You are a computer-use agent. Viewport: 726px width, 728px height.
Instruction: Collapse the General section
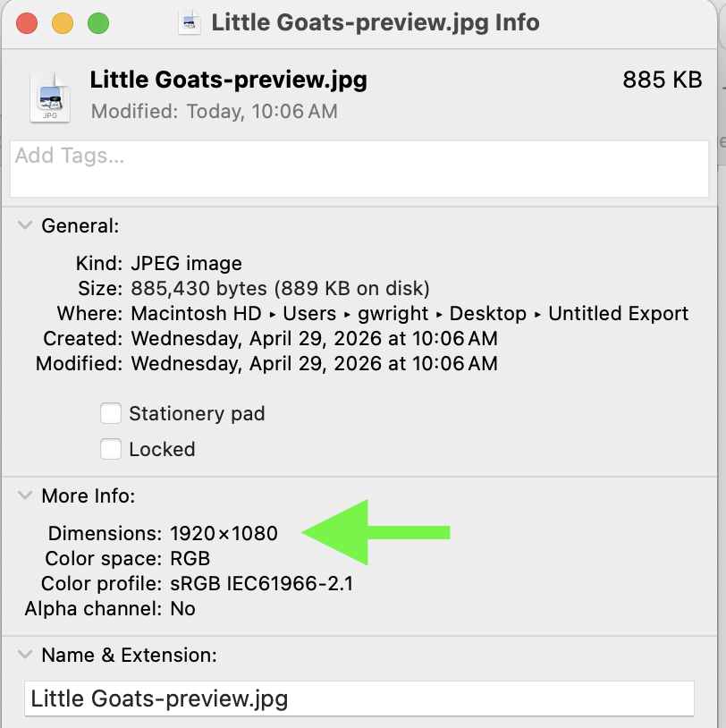pos(25,225)
